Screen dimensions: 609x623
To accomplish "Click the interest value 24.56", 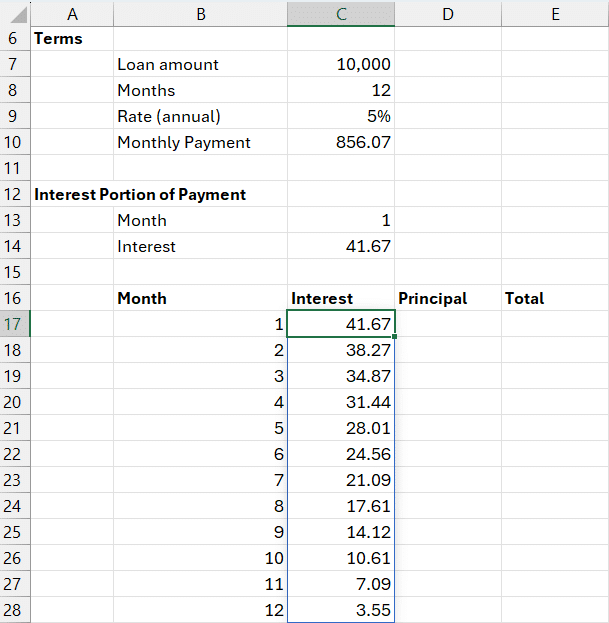I will [341, 454].
